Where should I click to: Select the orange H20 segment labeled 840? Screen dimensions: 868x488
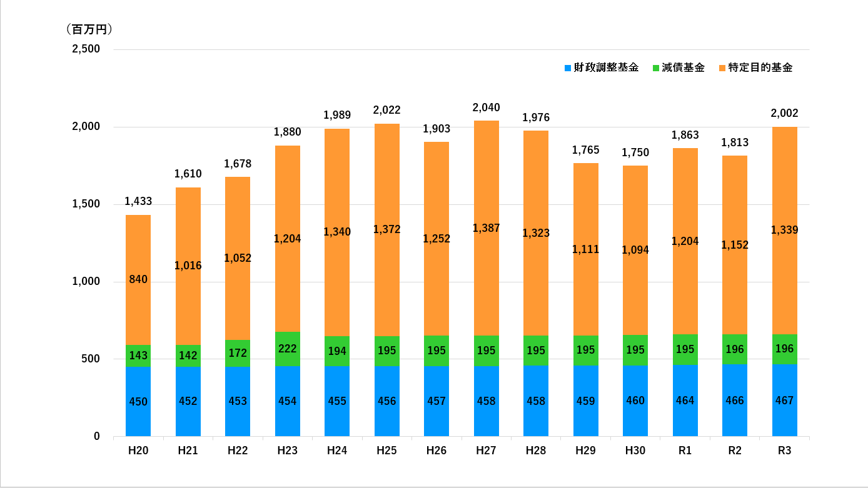[138, 280]
